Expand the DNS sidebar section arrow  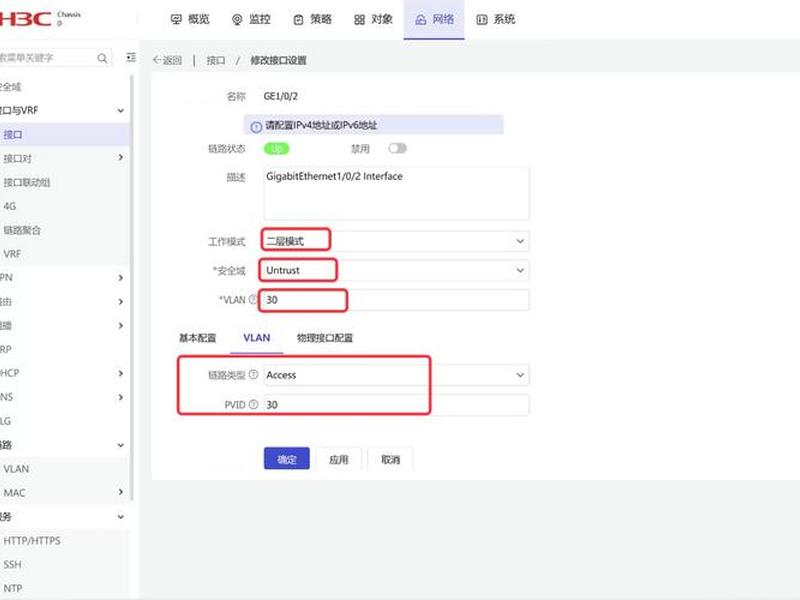[120, 397]
